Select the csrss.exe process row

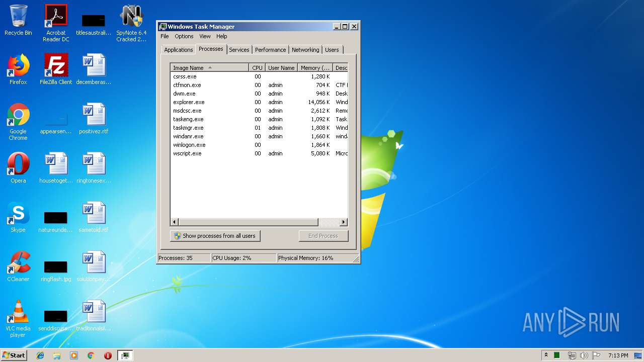(259, 76)
